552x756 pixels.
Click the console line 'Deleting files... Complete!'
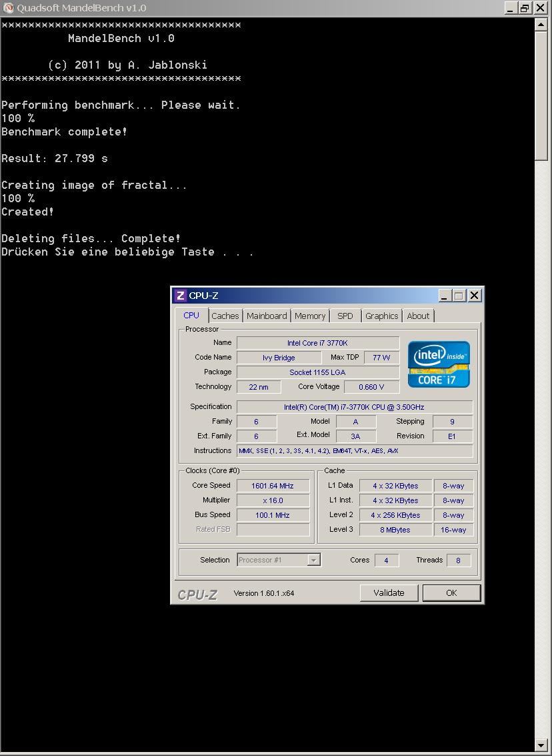91,238
